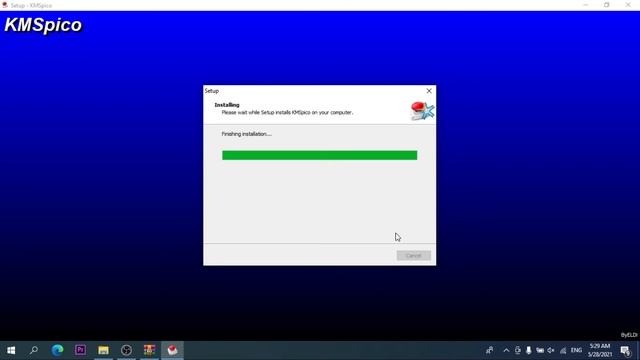Viewport: 640px width, 360px height.
Task: Open WinRAR from taskbar
Action: 149,350
